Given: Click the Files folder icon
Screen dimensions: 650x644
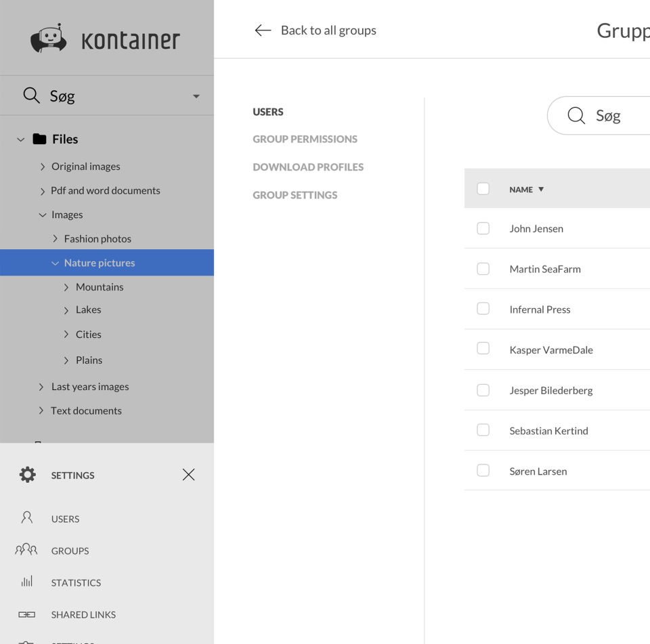Looking at the screenshot, I should coord(40,139).
